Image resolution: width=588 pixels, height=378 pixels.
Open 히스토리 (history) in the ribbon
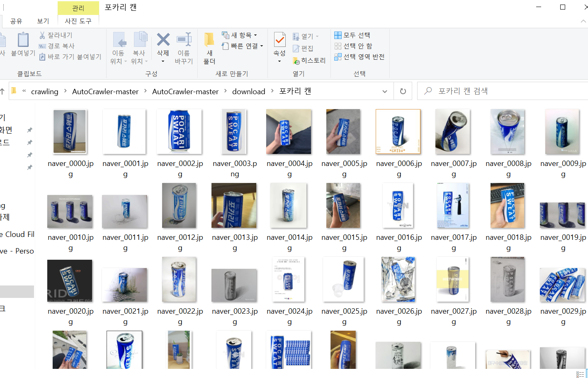pyautogui.click(x=309, y=61)
